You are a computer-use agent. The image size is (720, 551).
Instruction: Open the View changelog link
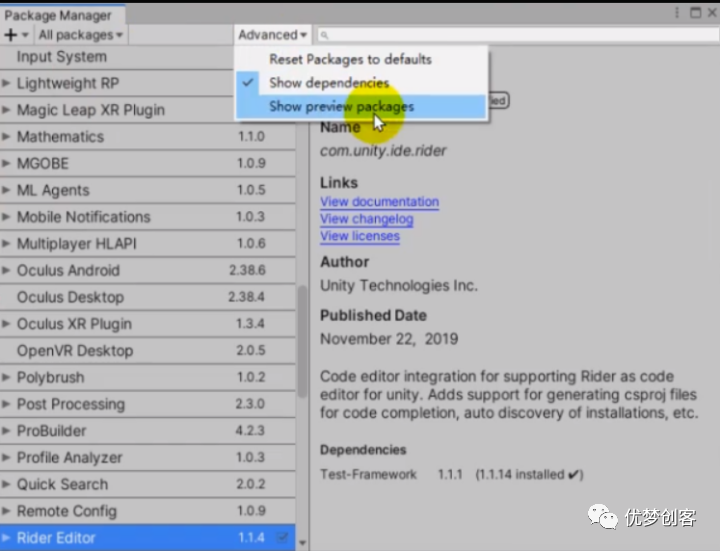click(x=366, y=219)
